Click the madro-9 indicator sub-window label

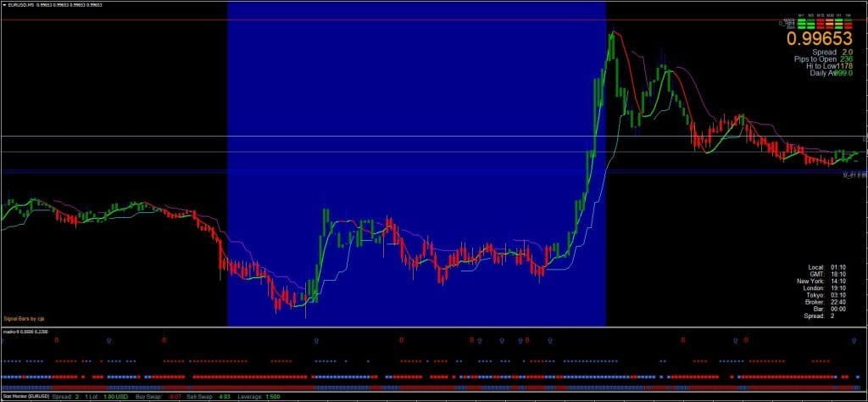(25, 331)
